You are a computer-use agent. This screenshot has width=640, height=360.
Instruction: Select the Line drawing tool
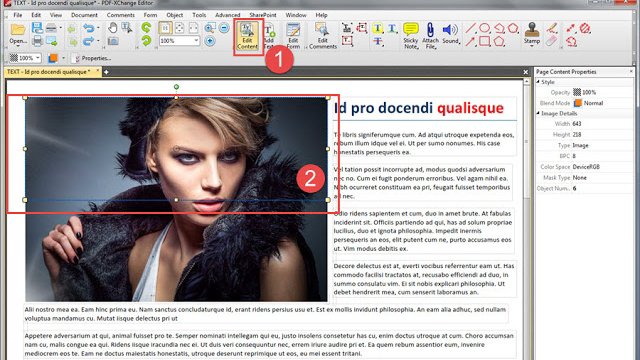(x=470, y=28)
